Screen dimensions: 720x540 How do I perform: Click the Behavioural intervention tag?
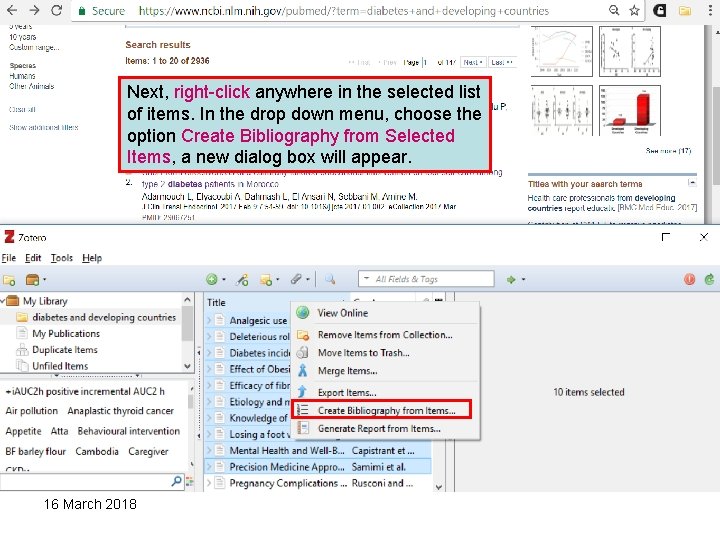coord(129,431)
